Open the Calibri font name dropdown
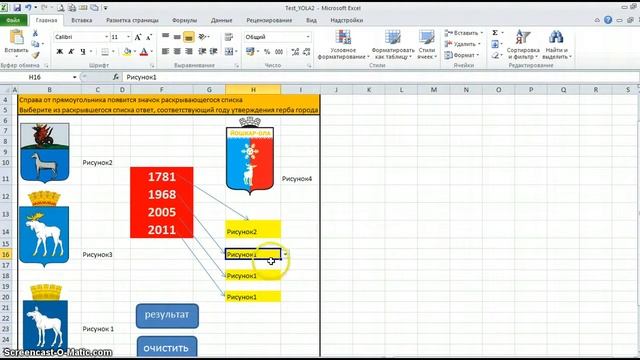640x360 pixels. tap(107, 37)
